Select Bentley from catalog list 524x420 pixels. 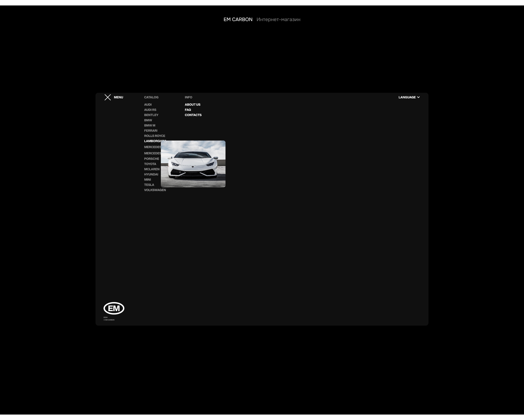pos(151,115)
